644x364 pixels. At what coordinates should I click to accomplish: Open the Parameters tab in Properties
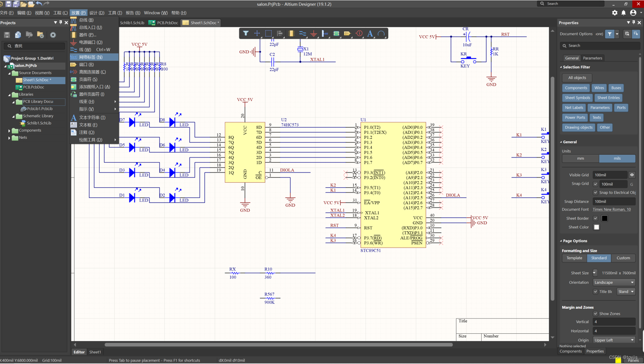593,58
